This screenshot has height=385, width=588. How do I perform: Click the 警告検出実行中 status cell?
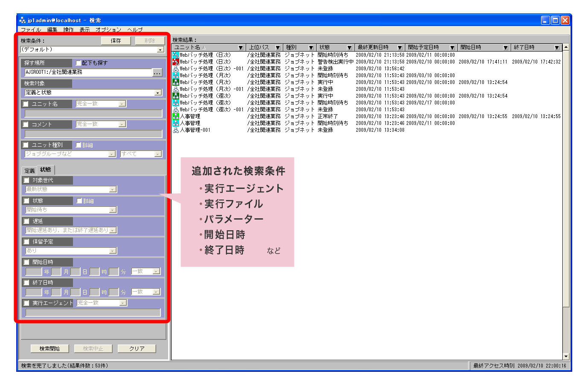tap(335, 62)
